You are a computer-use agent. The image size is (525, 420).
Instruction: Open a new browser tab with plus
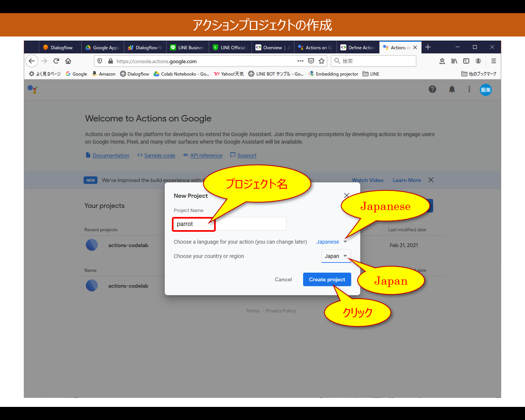[428, 47]
